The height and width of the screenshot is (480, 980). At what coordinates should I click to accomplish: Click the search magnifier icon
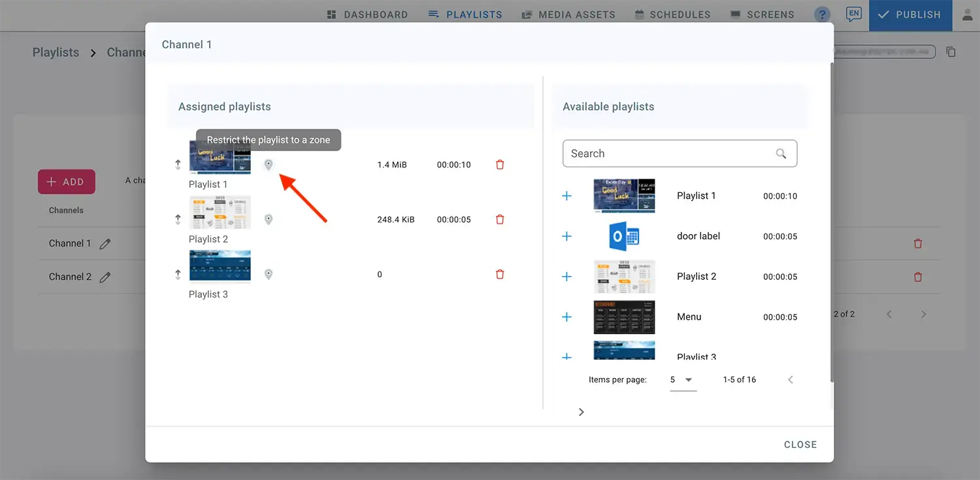781,154
